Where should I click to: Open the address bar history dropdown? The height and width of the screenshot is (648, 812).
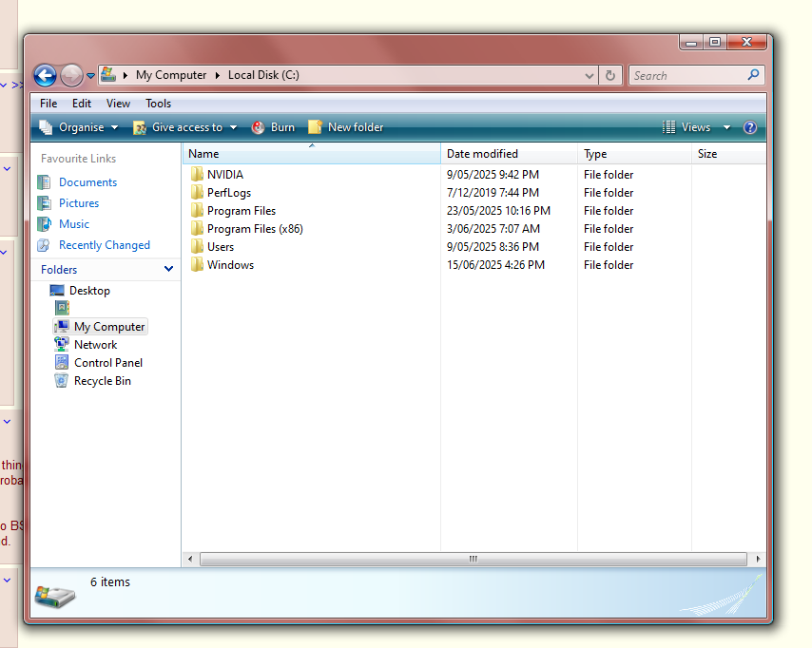click(x=590, y=76)
